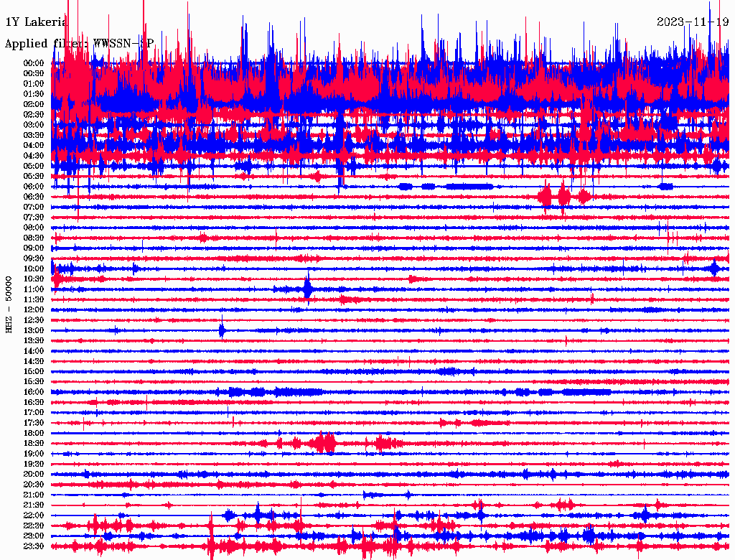Select the 23:30 time label
Viewport: 735px width, 560px height.
pos(34,547)
